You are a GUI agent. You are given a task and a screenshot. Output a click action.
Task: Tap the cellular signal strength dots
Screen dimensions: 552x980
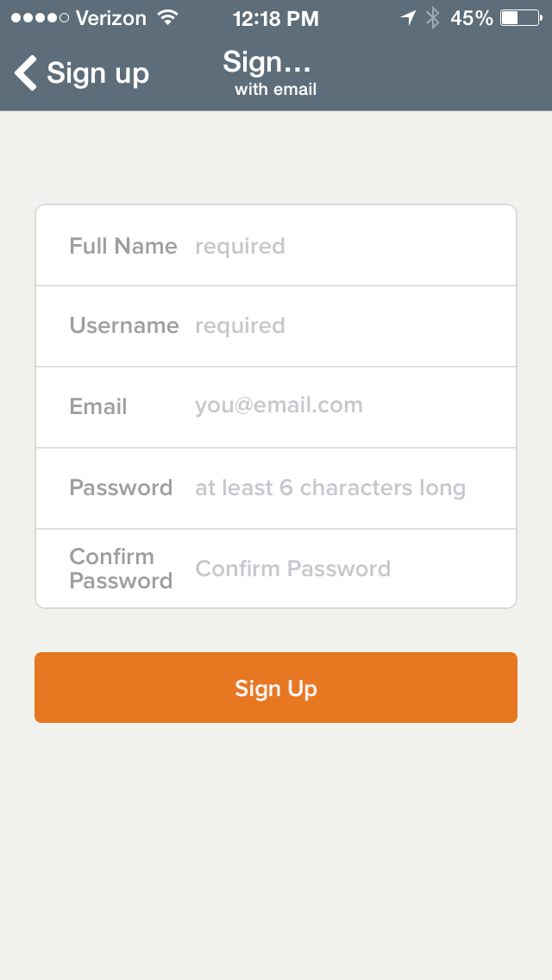(x=40, y=17)
